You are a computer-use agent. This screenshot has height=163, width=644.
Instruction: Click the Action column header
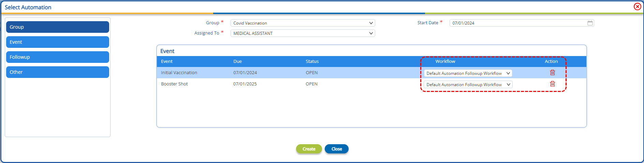pyautogui.click(x=551, y=62)
